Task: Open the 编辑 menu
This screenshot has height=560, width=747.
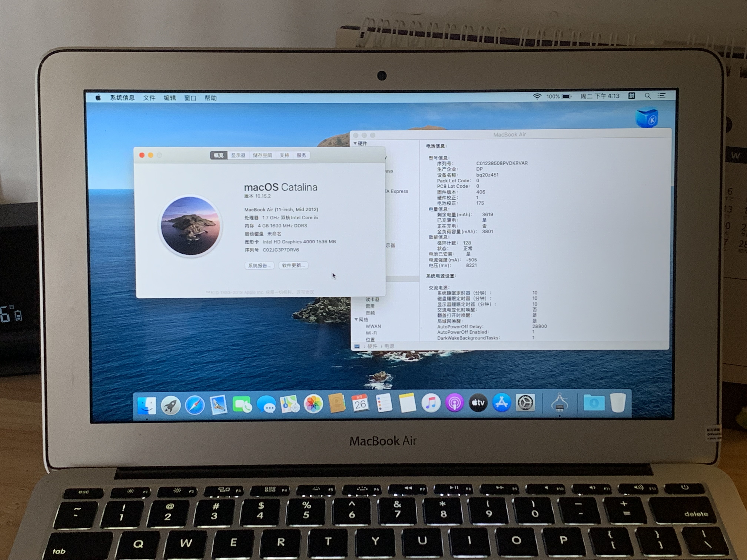Action: (170, 98)
